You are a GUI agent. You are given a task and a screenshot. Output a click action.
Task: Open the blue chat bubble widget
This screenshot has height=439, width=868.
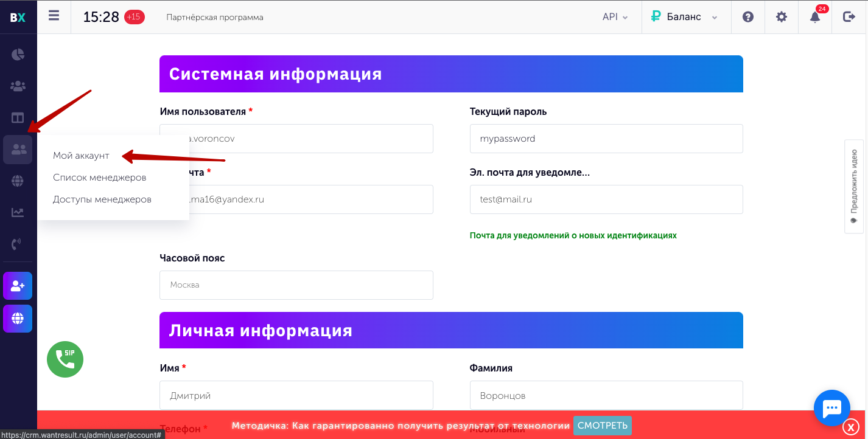pos(831,408)
